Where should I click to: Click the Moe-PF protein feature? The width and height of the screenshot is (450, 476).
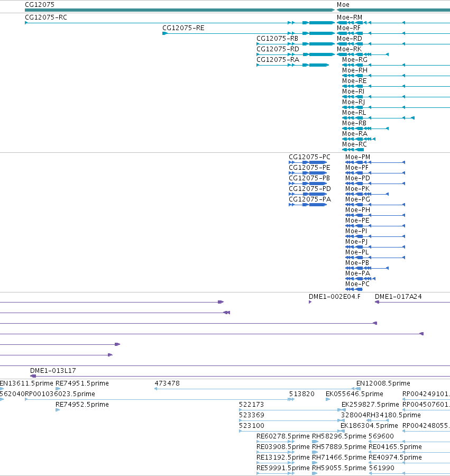356,168
